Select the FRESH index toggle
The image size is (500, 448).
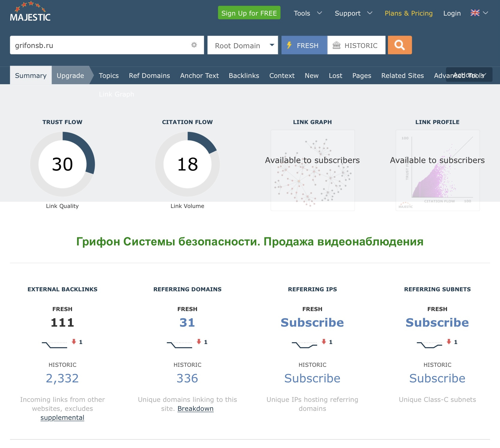pos(304,45)
